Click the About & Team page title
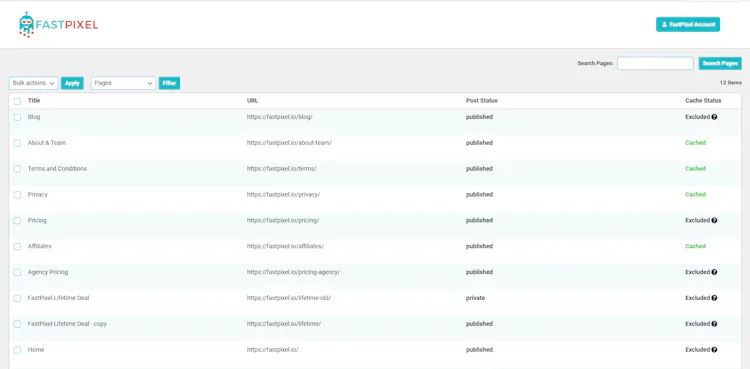 tap(47, 143)
